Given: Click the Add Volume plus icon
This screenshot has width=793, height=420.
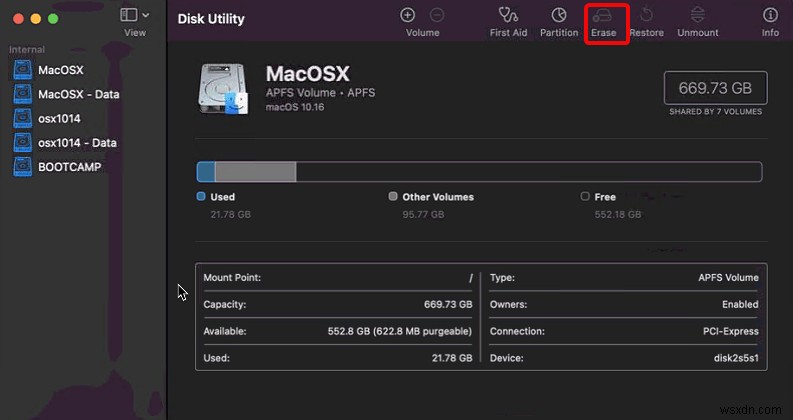Looking at the screenshot, I should (407, 15).
